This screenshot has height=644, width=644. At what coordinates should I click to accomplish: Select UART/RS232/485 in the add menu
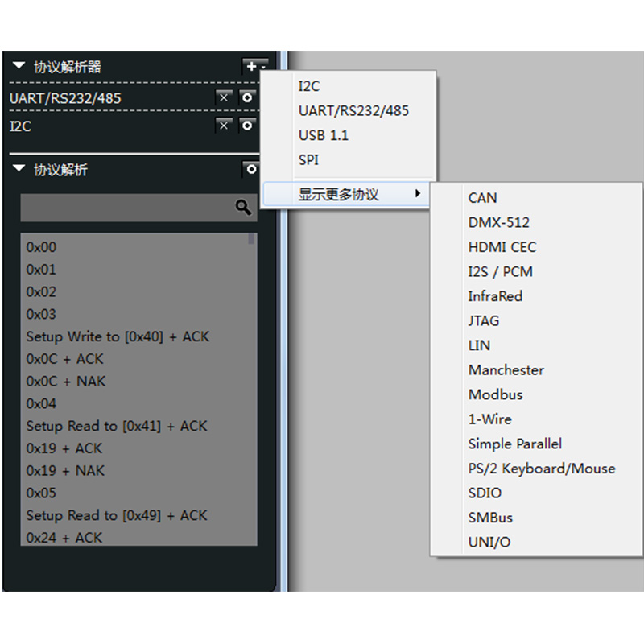click(x=348, y=111)
